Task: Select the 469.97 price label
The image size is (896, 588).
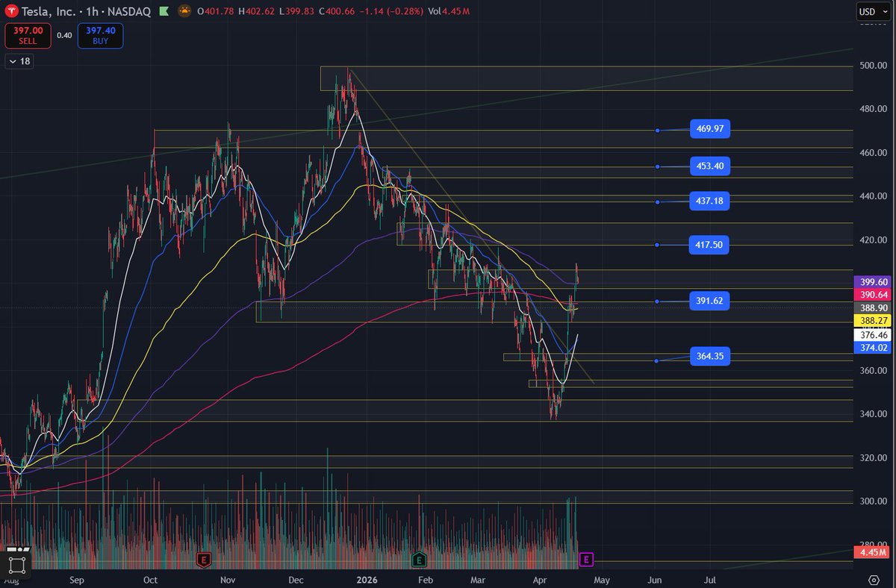Action: (709, 129)
